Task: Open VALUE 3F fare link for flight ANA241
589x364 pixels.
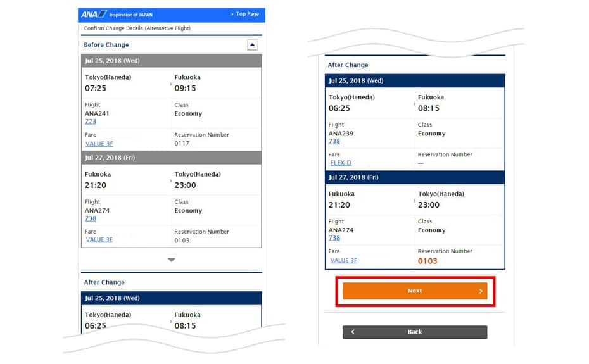Action: pyautogui.click(x=99, y=144)
